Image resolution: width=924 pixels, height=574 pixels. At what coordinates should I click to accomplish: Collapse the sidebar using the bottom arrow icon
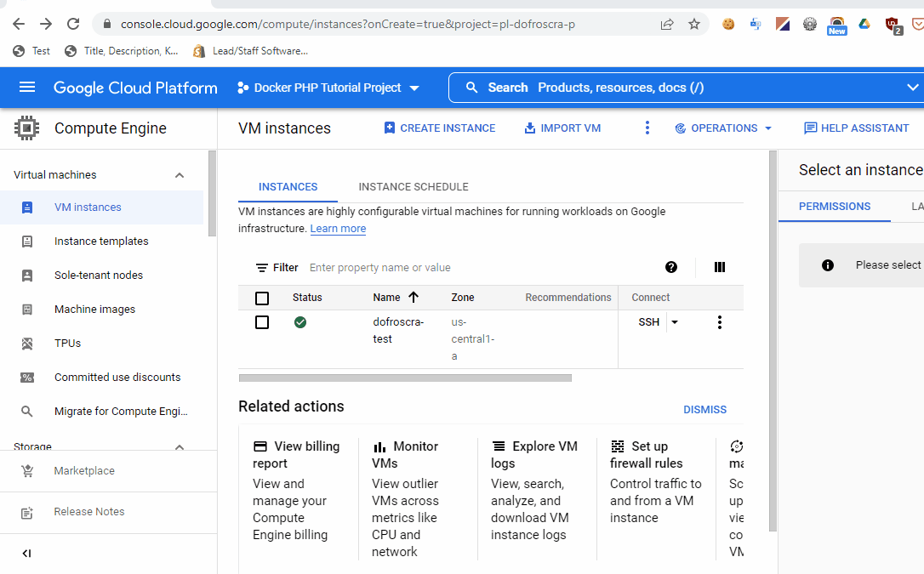coord(26,554)
